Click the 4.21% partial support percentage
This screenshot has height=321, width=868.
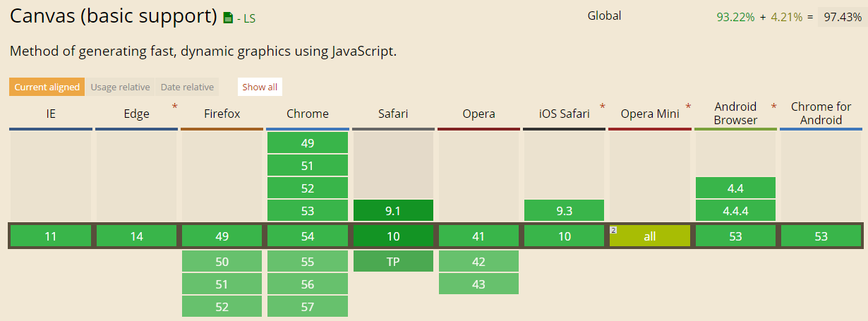click(786, 17)
